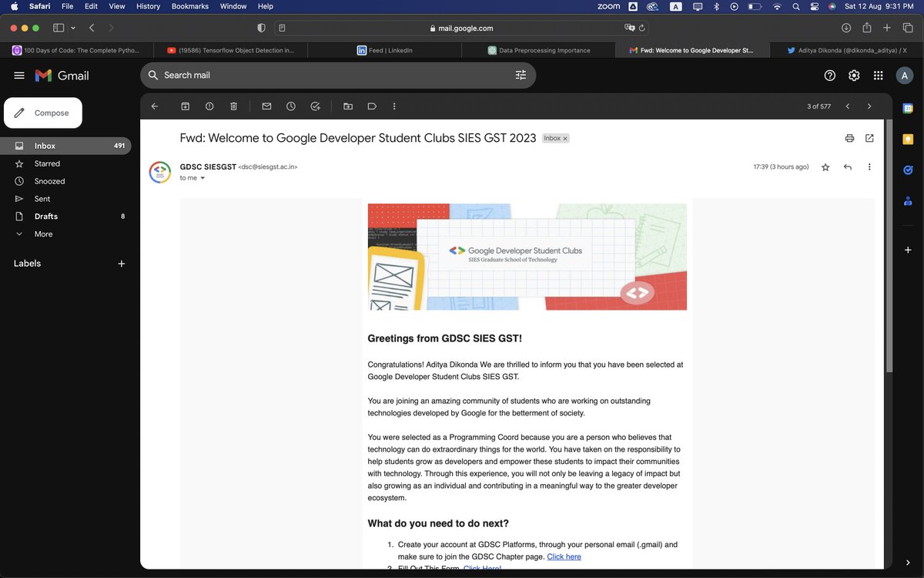The image size is (924, 578).
Task: Click the mail.google.com address bar
Action: (x=462, y=28)
